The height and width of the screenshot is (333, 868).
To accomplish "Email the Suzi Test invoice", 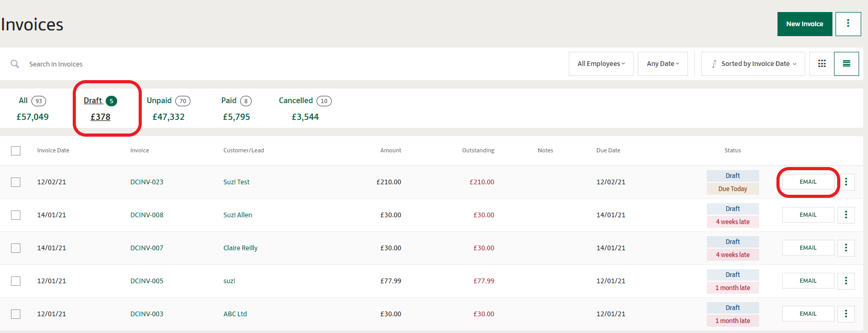I will coord(808,182).
